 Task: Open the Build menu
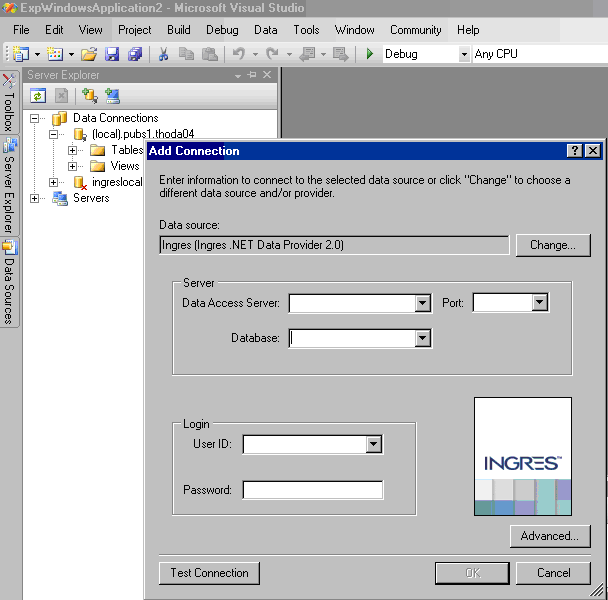179,30
